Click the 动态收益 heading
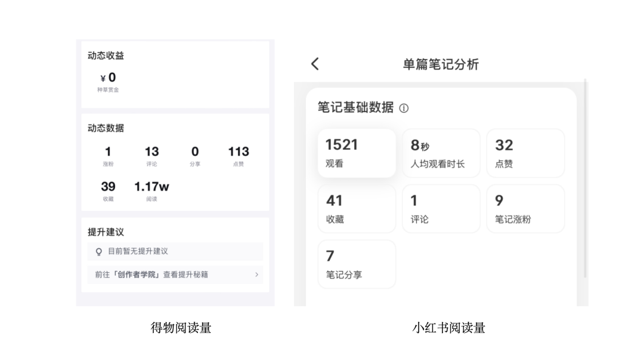The width and height of the screenshot is (644, 361). tap(106, 56)
